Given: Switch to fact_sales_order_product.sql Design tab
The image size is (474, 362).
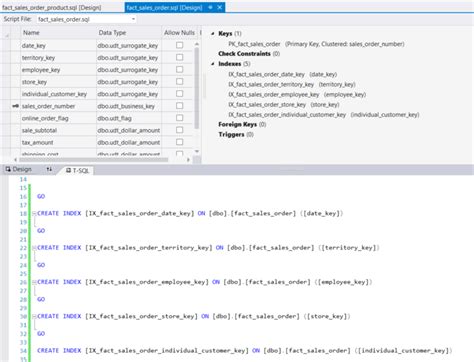Looking at the screenshot, I should point(52,7).
